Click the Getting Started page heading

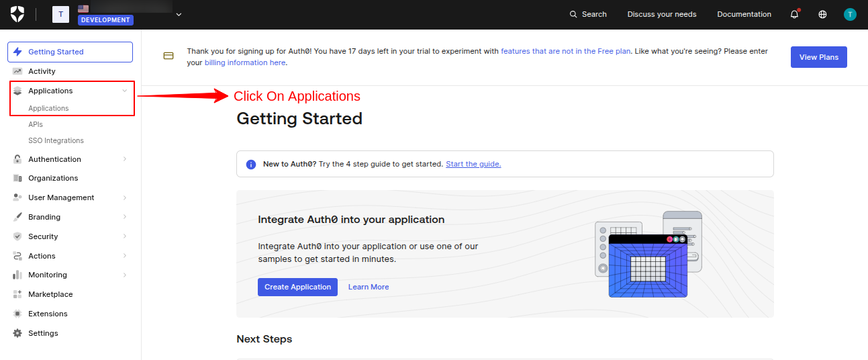click(x=299, y=119)
